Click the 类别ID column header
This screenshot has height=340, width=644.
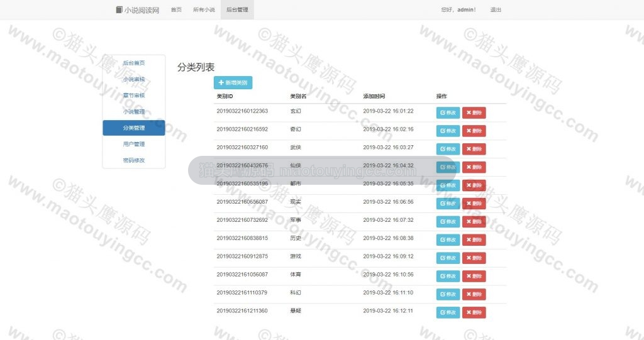point(225,96)
